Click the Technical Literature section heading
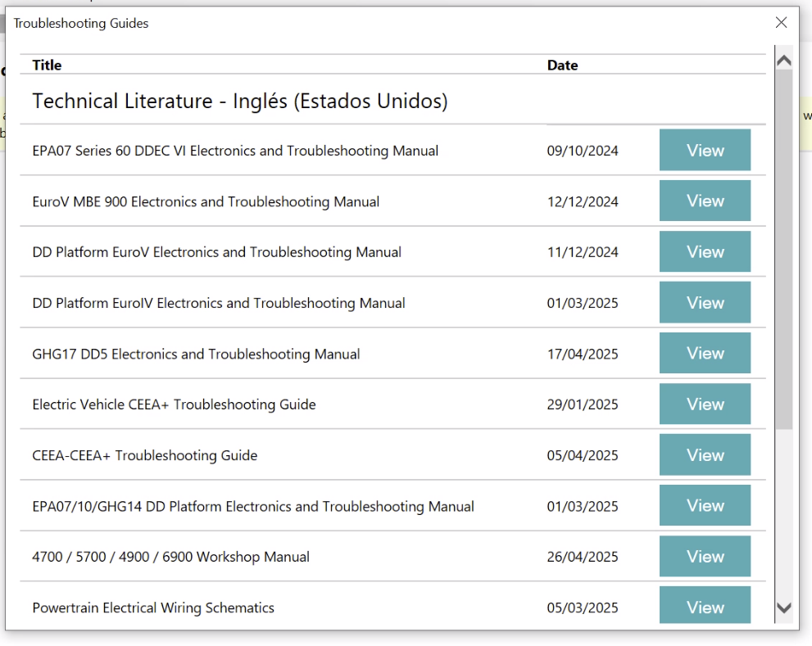Image resolution: width=812 pixels, height=646 pixels. 239,102
